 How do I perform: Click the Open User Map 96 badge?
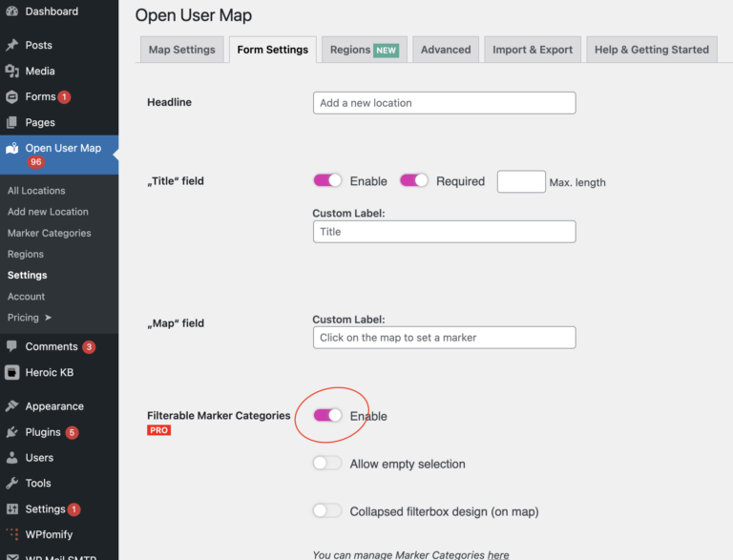click(x=36, y=162)
